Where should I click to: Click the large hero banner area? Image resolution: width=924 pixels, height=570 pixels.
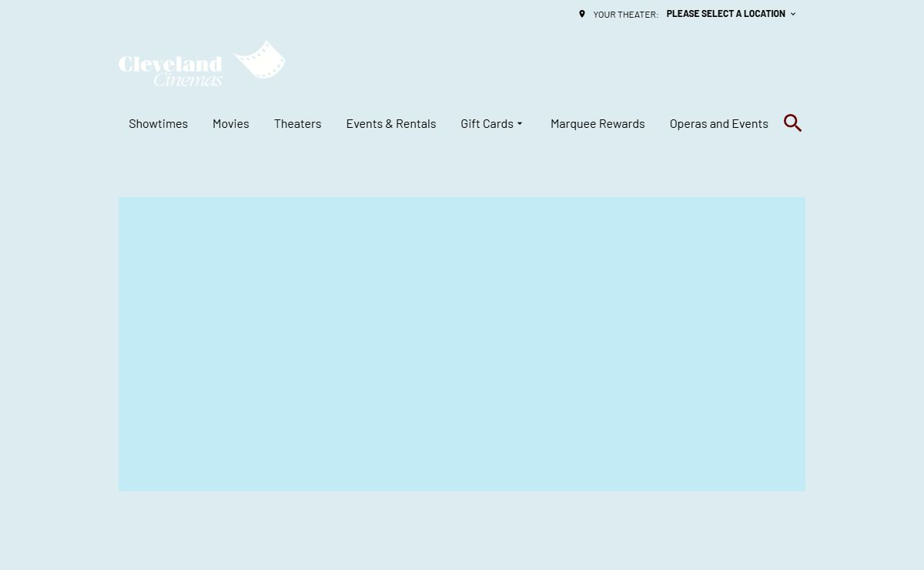462,344
